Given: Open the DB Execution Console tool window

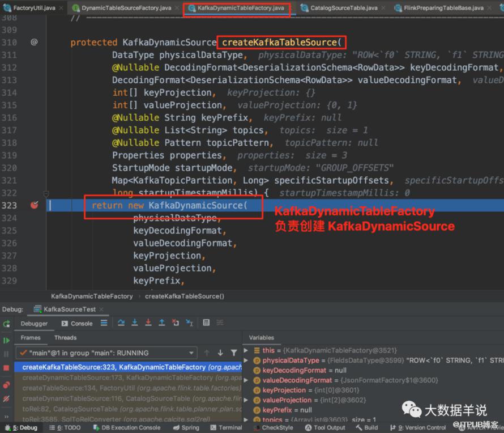Looking at the screenshot, I should point(127,427).
